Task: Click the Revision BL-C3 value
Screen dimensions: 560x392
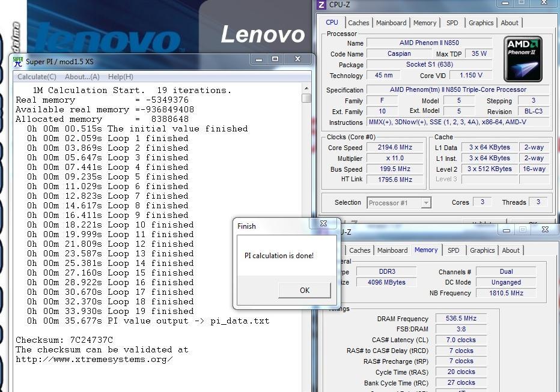Action: [x=534, y=111]
